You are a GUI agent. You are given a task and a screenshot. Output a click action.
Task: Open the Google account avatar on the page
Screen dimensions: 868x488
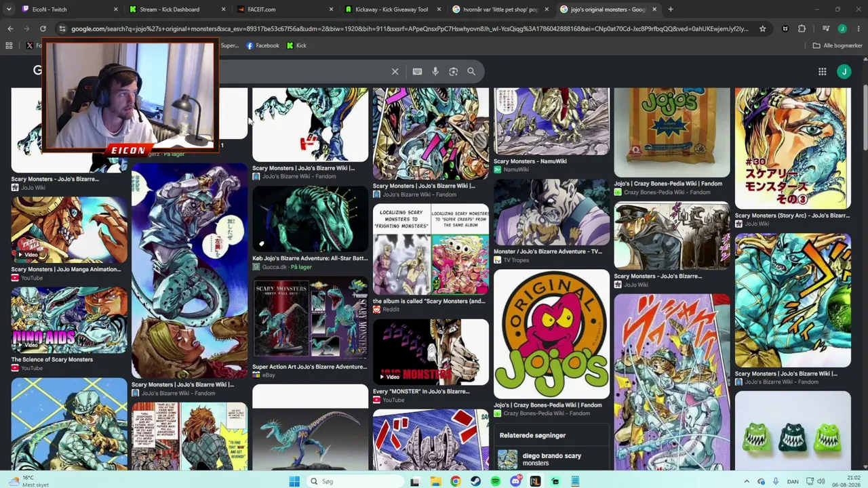844,71
